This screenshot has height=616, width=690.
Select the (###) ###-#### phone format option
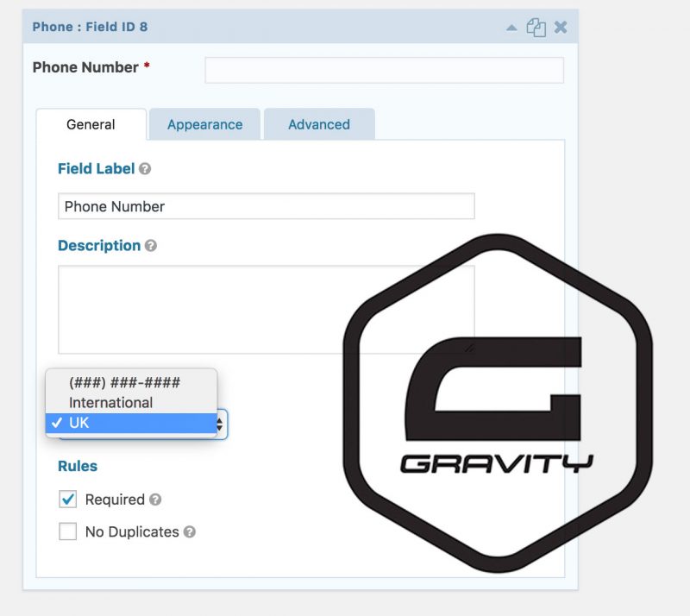[131, 382]
